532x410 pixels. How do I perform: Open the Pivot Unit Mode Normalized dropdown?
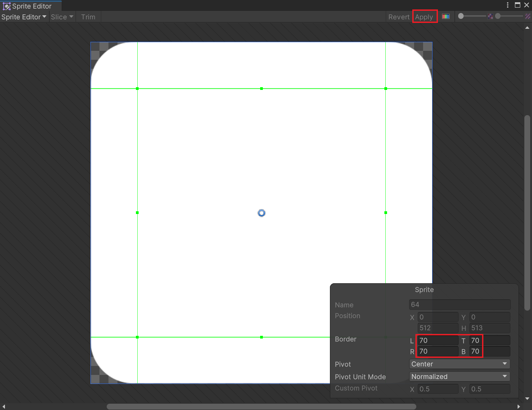[460, 376]
